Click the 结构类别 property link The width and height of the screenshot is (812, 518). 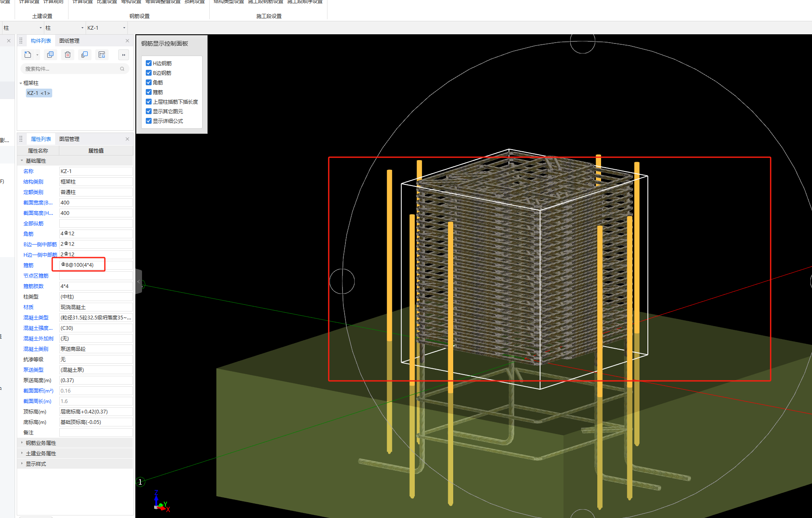tap(33, 182)
